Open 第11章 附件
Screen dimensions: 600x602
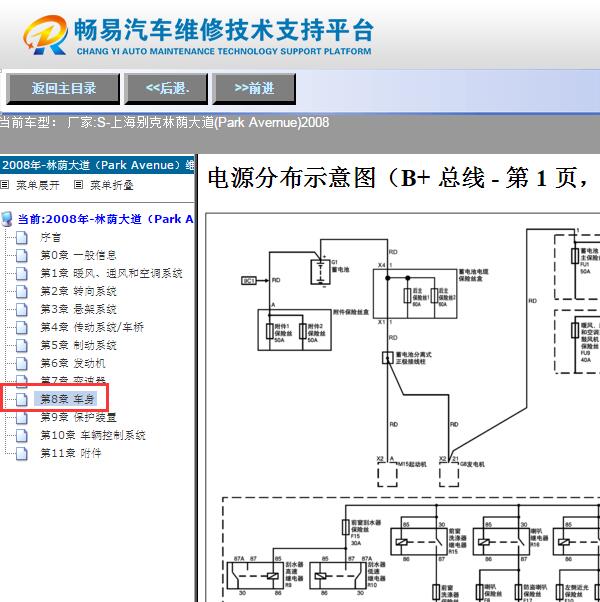[71, 453]
